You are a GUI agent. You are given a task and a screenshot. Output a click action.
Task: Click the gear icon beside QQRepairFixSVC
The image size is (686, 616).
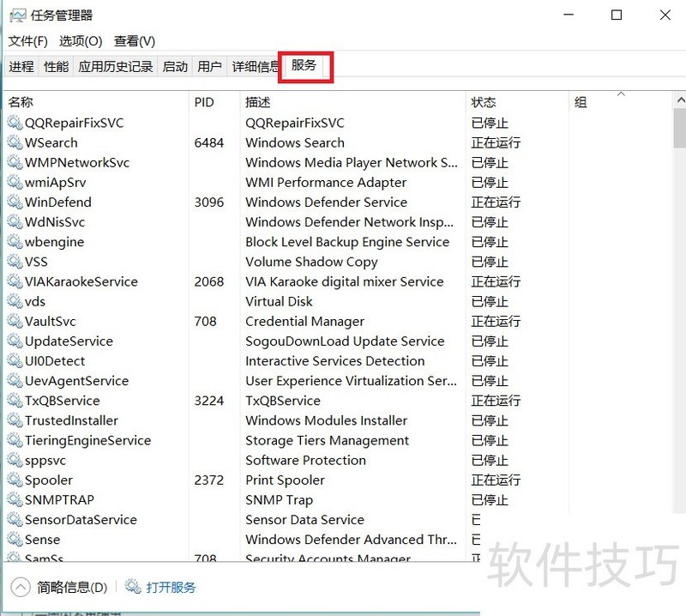(15, 123)
